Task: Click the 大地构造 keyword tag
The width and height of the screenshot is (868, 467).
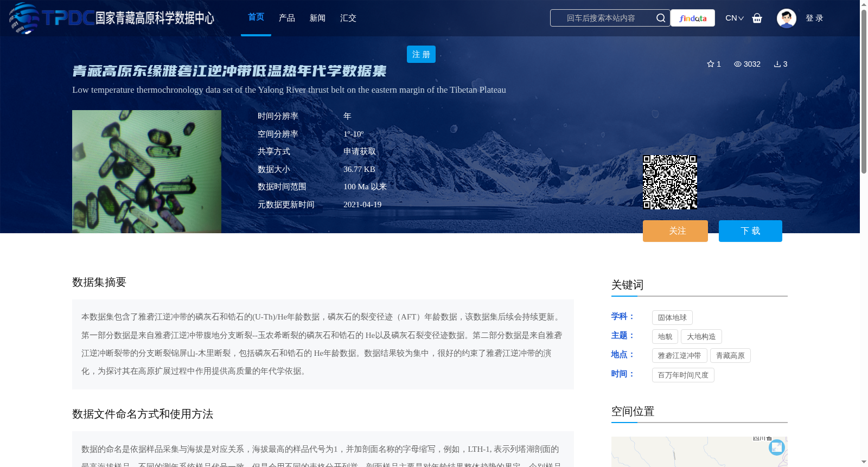Action: click(x=701, y=337)
